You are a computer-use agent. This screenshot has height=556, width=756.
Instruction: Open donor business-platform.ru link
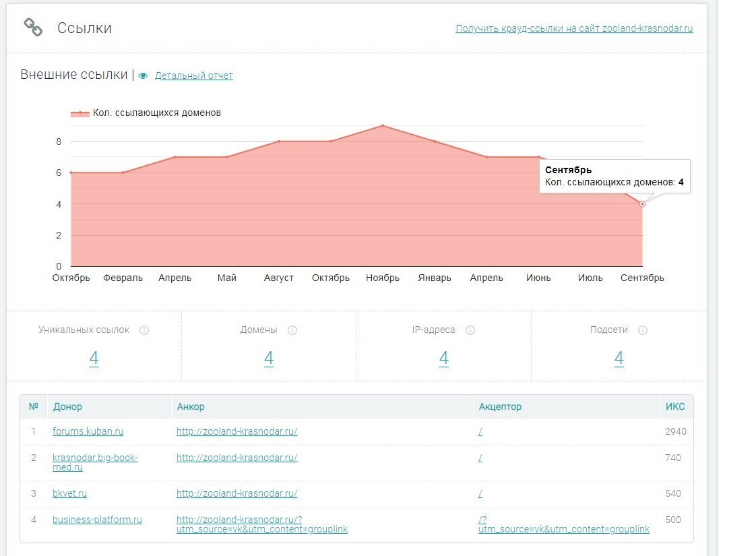tap(98, 520)
